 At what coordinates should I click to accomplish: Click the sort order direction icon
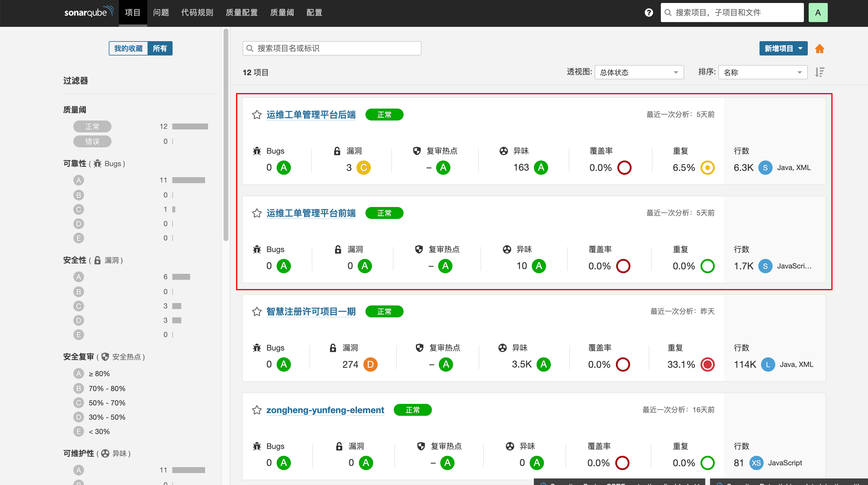(819, 72)
